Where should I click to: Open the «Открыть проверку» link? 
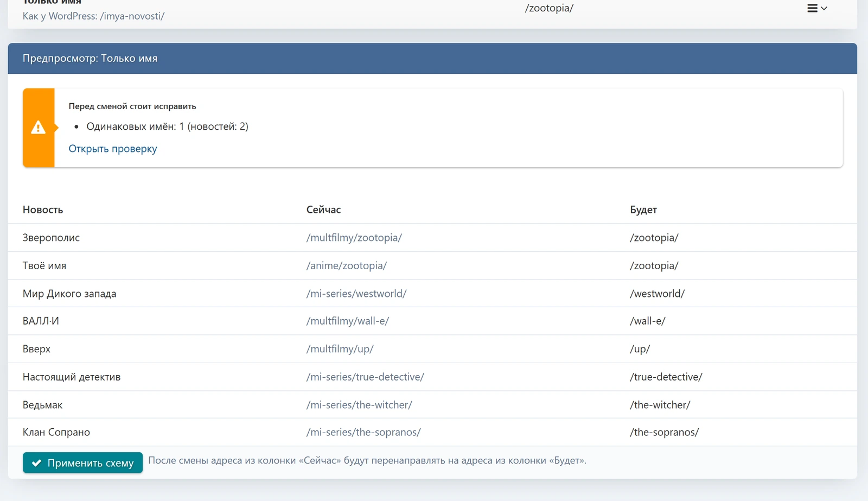(113, 149)
